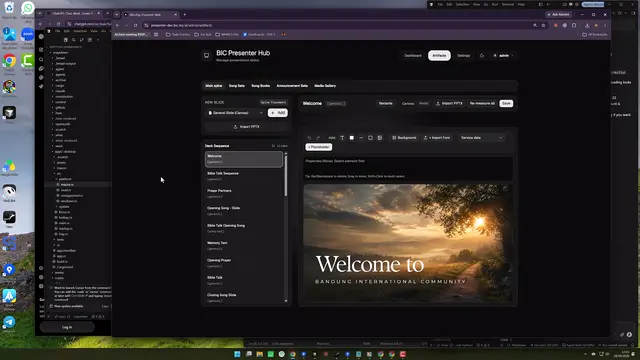Select the Opening Prayer slide
The image size is (640, 360).
244,263
